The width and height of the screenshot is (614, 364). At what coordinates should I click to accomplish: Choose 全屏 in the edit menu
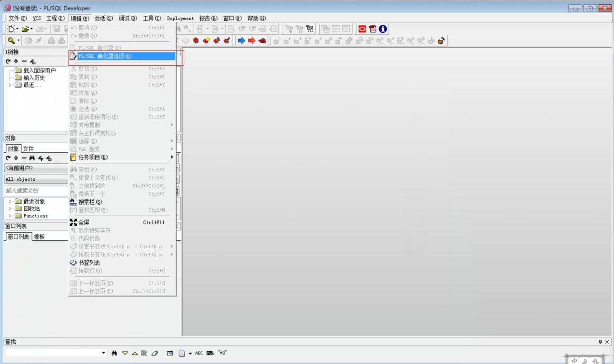[122, 222]
